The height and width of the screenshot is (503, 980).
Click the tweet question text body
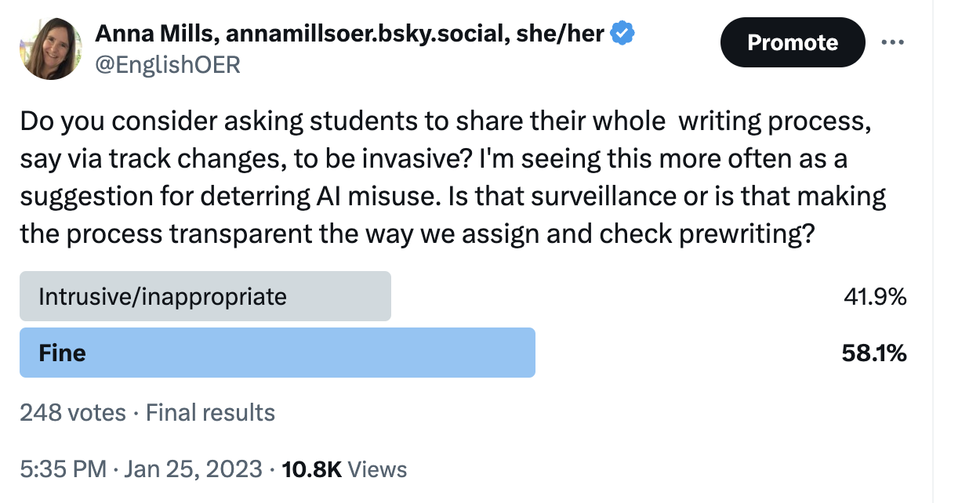pos(447,177)
